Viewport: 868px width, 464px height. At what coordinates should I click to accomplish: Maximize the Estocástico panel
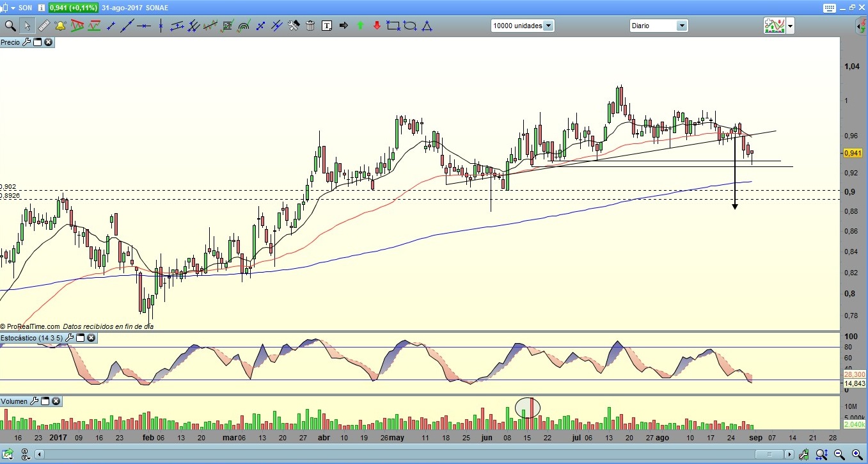(80, 338)
